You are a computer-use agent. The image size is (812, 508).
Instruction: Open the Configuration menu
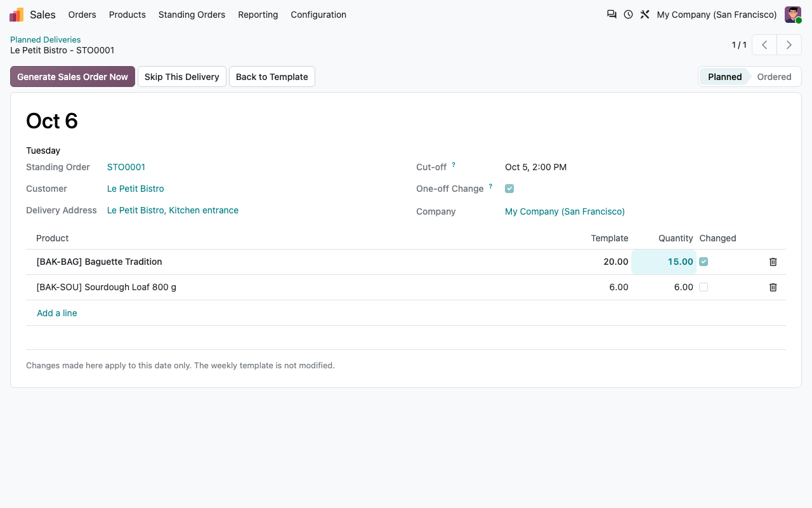point(318,15)
